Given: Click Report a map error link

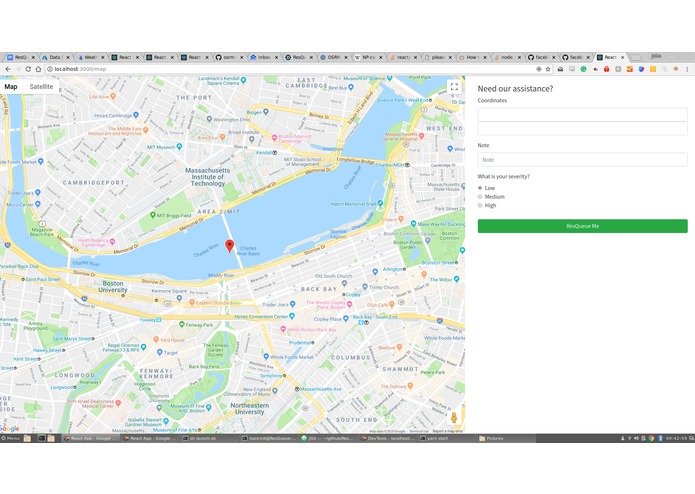Looking at the screenshot, I should tap(447, 431).
